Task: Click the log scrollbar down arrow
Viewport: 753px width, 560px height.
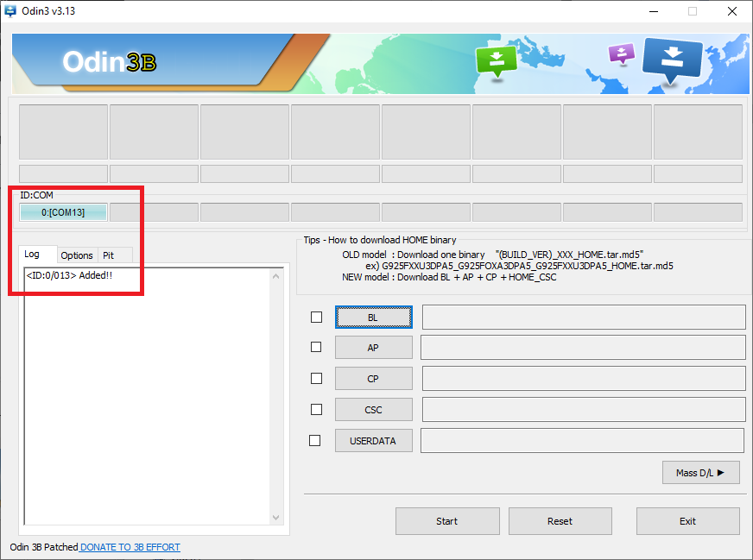Action: pos(275,518)
